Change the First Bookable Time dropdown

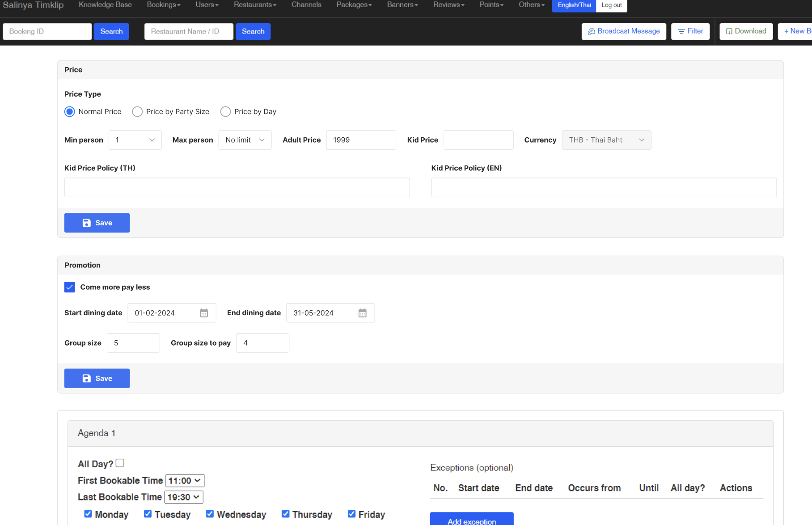coord(185,481)
